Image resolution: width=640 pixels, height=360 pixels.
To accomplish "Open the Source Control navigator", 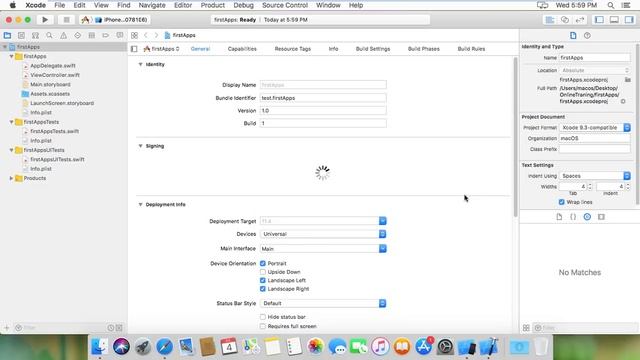I will tap(21, 36).
